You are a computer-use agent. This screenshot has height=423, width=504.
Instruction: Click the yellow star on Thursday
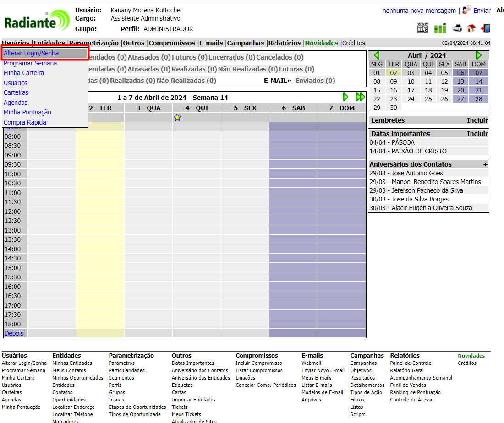coord(177,118)
